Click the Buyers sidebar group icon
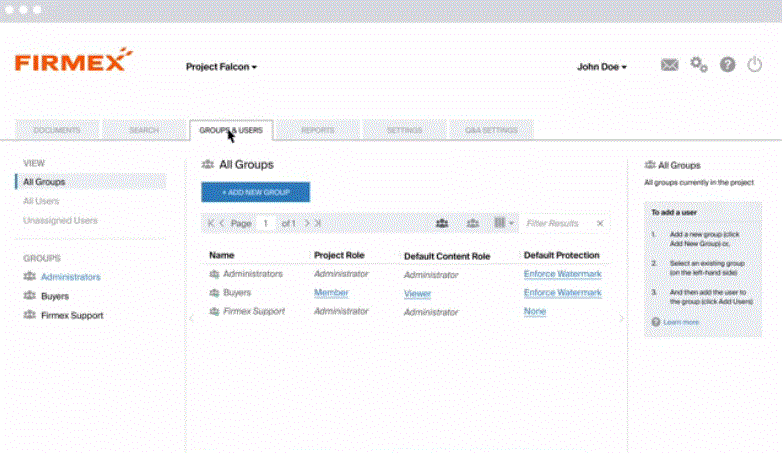This screenshot has width=782, height=453. pos(29,296)
